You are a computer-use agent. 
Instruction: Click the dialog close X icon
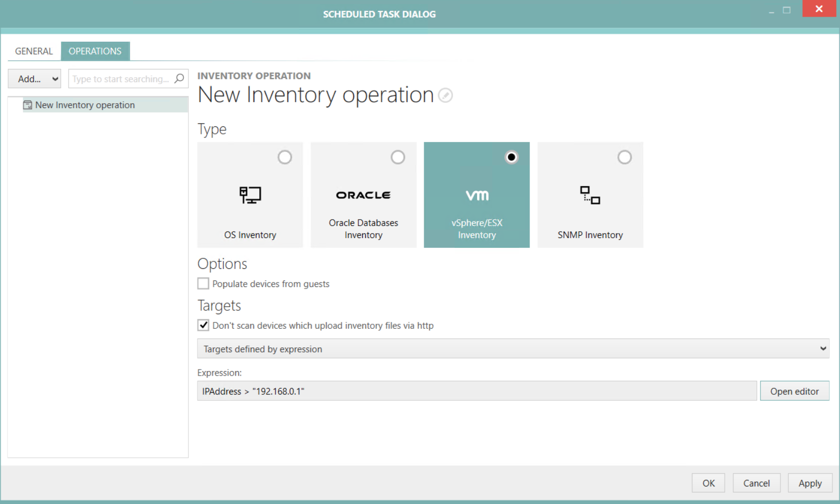point(819,9)
